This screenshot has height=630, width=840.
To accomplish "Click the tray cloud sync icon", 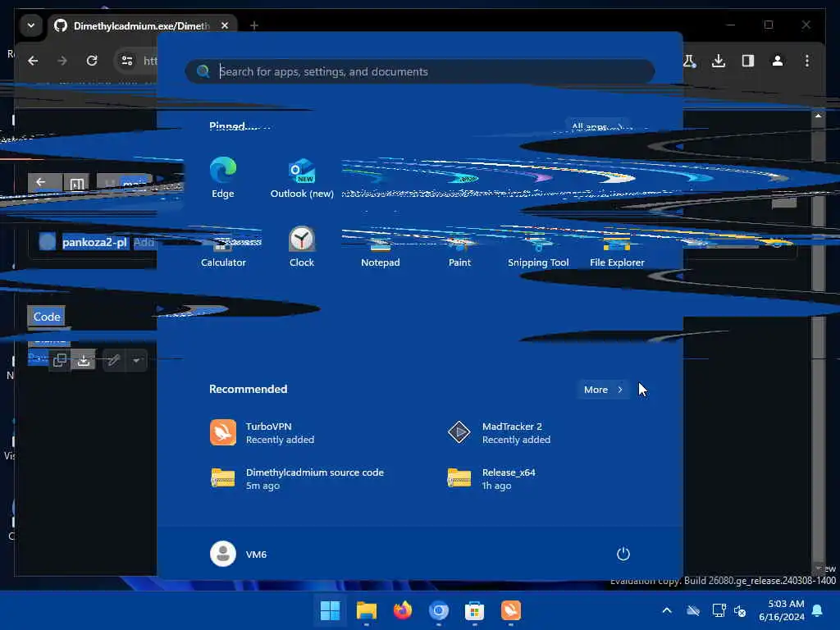I will (x=693, y=610).
